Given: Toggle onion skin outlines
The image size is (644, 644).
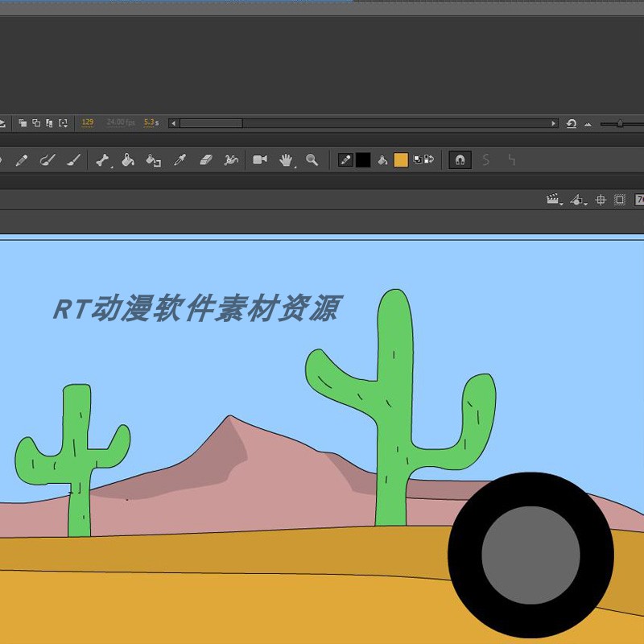Looking at the screenshot, I should pos(36,123).
